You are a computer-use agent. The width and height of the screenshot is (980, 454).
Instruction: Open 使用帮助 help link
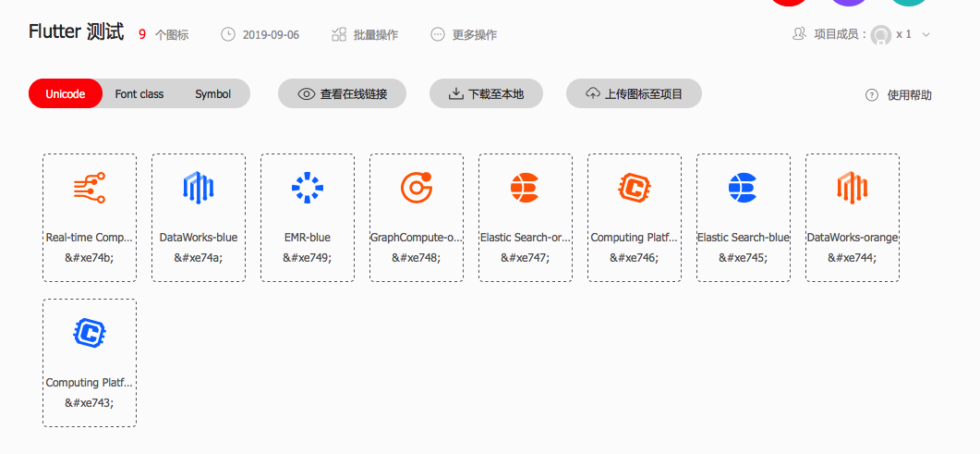click(899, 95)
